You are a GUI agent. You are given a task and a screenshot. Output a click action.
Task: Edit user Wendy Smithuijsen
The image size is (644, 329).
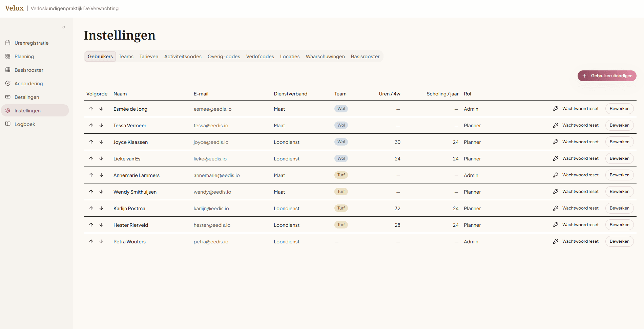619,192
